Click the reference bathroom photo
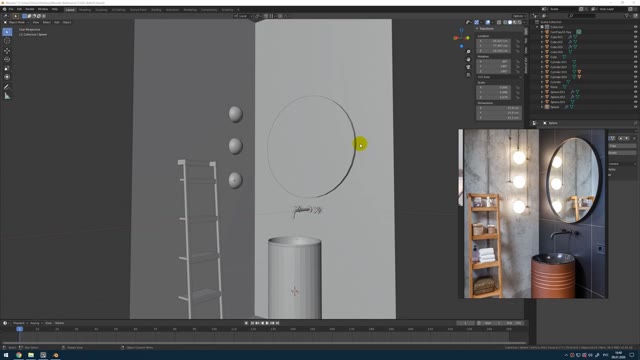The width and height of the screenshot is (640, 360). pyautogui.click(x=533, y=213)
